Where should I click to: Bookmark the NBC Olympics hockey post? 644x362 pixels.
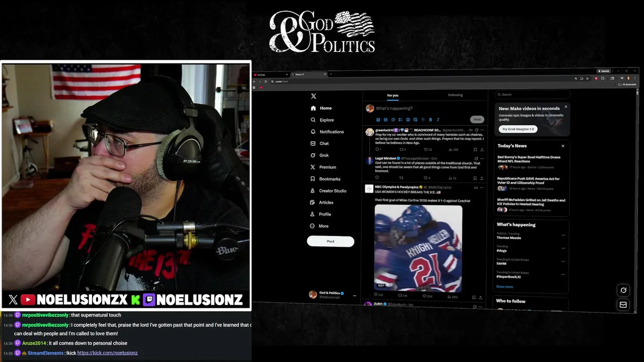pyautogui.click(x=473, y=297)
